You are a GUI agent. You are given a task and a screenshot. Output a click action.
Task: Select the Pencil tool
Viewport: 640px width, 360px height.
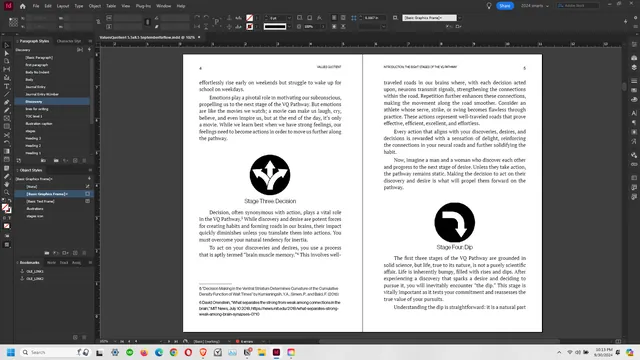coord(7,110)
